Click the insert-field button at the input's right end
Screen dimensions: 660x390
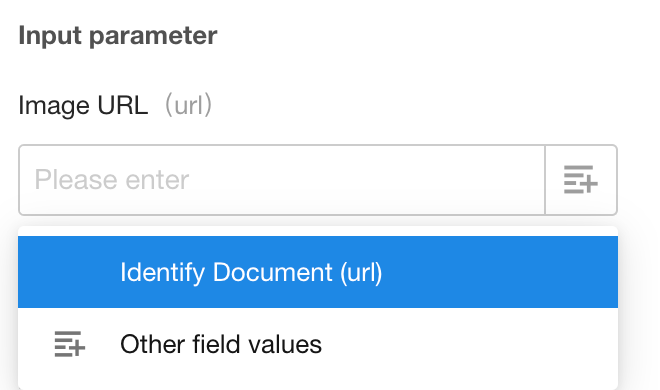pos(581,180)
